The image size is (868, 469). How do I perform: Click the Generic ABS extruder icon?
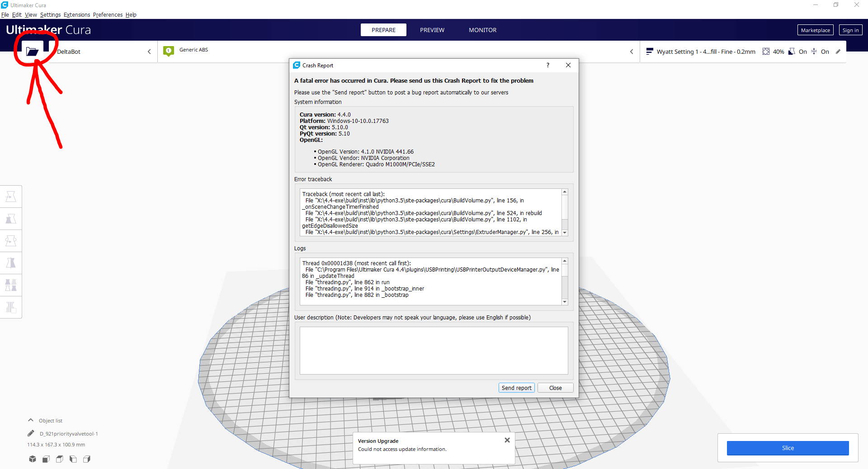click(x=169, y=51)
